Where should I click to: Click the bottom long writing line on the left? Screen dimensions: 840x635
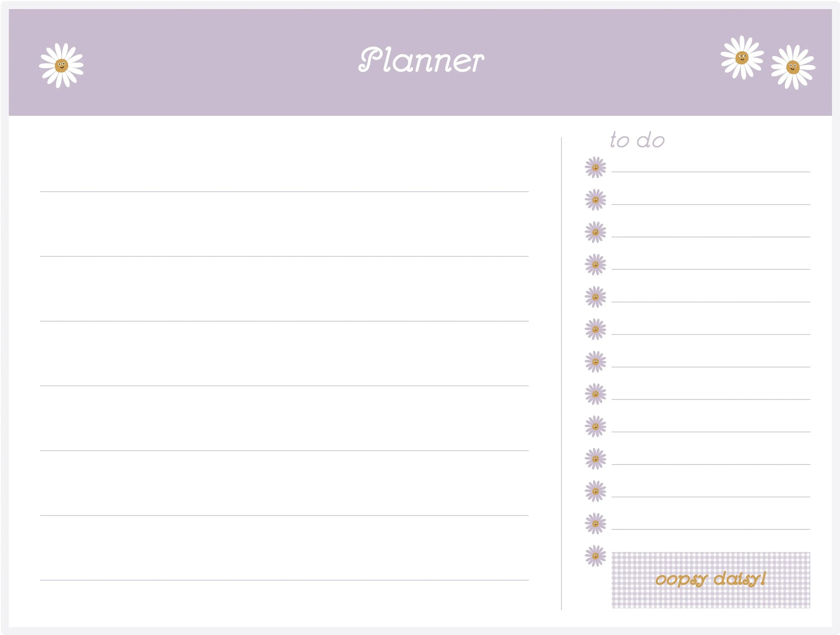tap(284, 580)
